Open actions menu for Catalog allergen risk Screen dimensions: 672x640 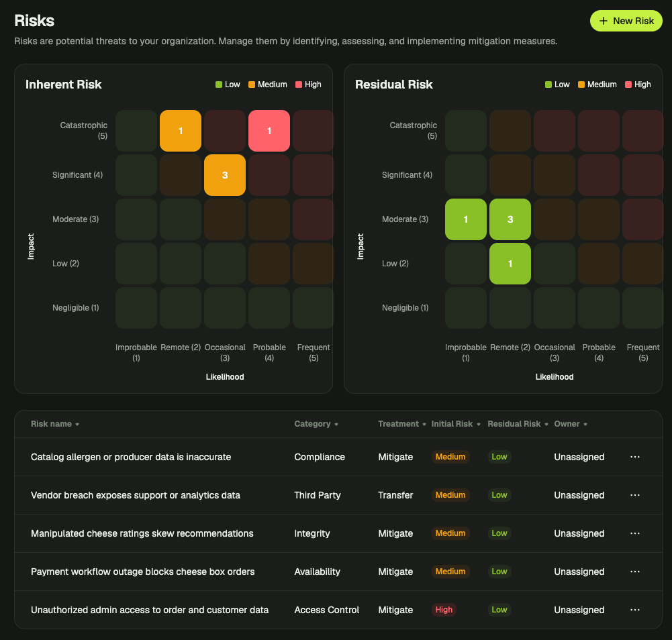(634, 457)
